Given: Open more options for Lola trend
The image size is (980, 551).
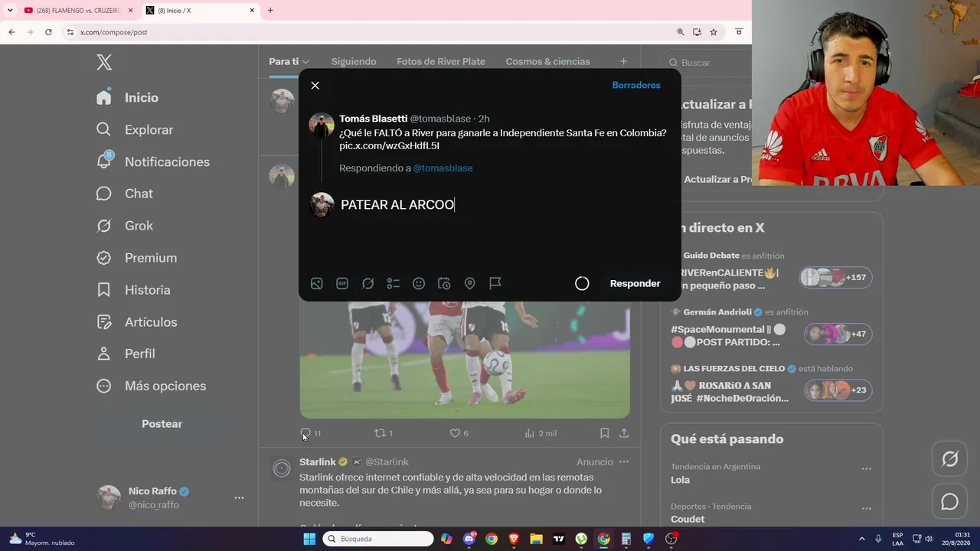Looking at the screenshot, I should (866, 468).
